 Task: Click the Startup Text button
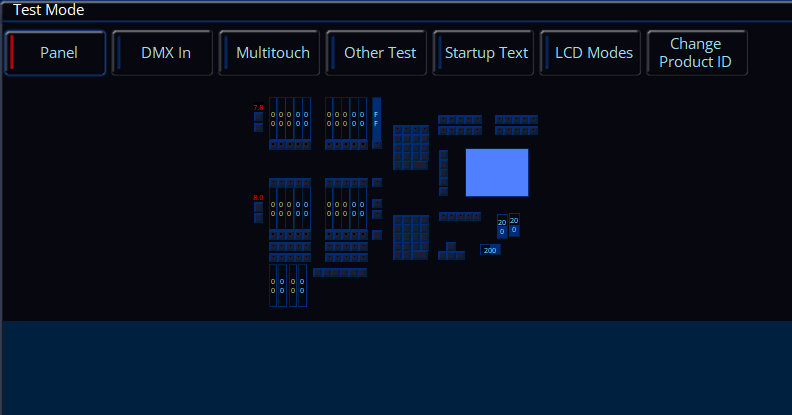coord(486,53)
